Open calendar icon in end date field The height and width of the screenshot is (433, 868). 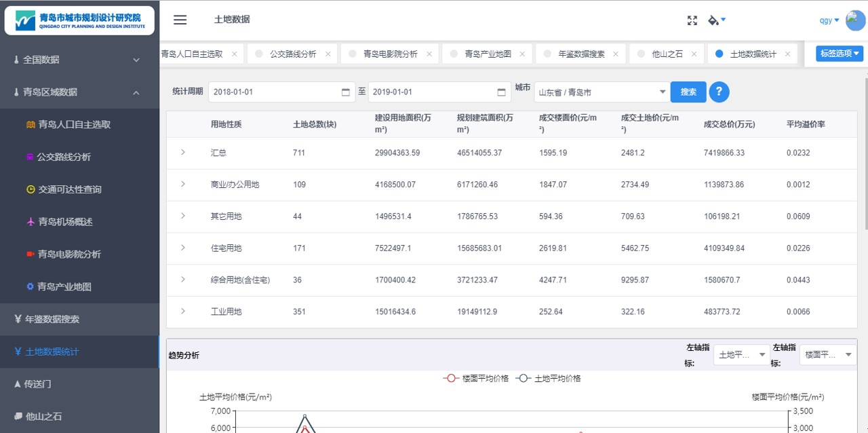[502, 92]
